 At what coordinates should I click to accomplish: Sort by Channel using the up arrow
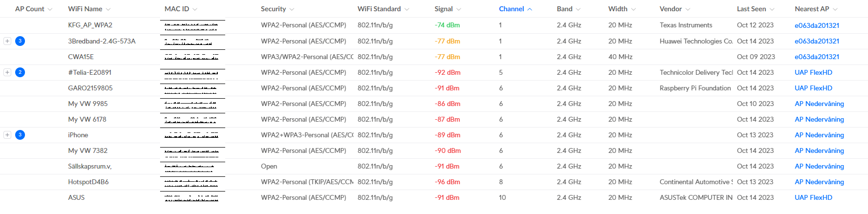(530, 9)
